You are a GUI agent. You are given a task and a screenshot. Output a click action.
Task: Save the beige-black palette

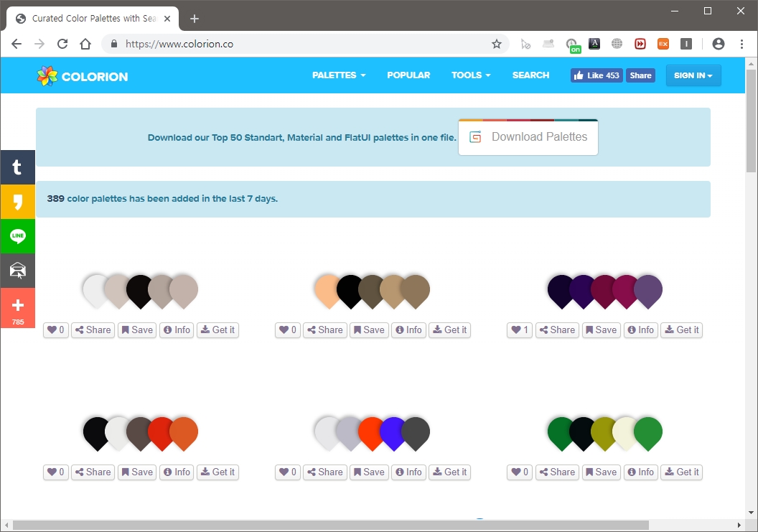click(137, 330)
